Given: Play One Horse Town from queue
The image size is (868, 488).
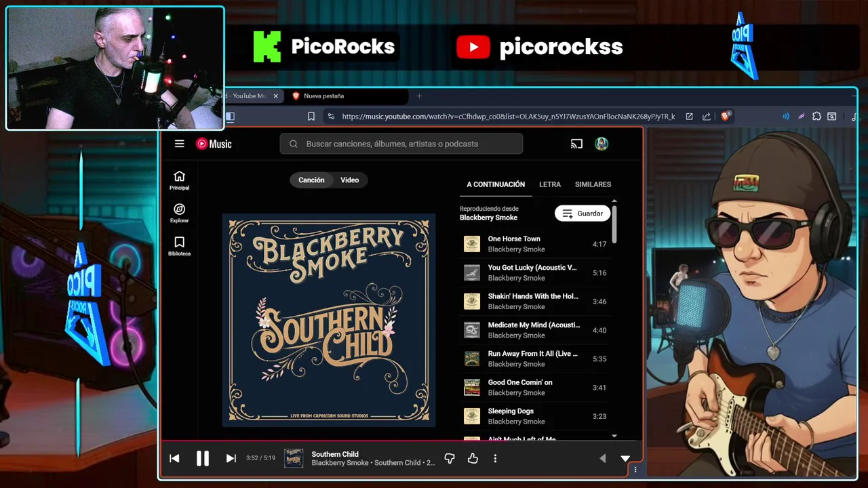Looking at the screenshot, I should pyautogui.click(x=534, y=244).
